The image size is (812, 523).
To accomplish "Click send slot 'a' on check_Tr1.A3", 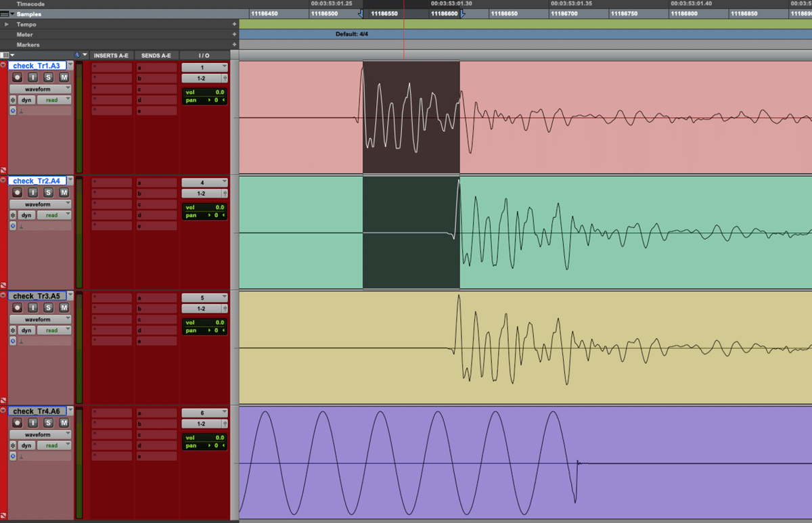I will pos(156,68).
